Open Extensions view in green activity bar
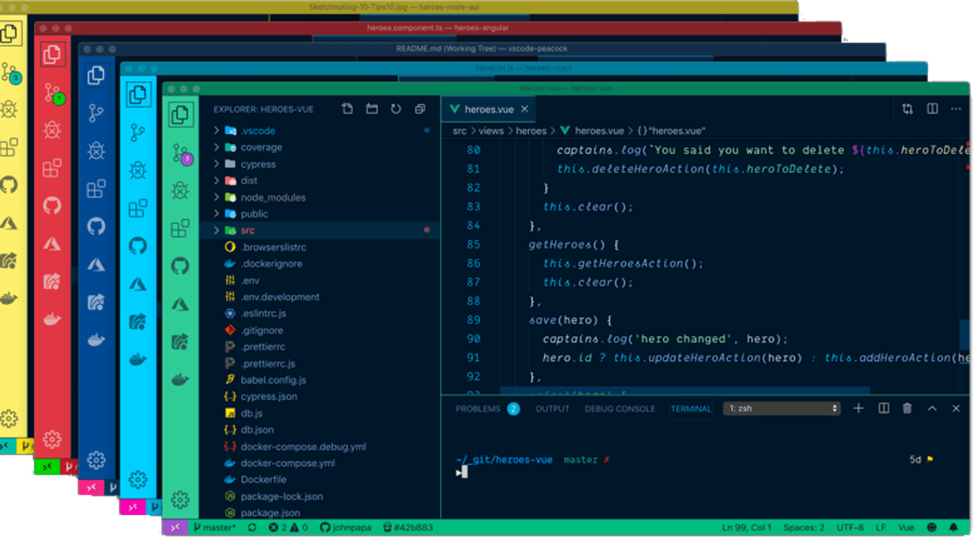Image resolution: width=980 pixels, height=551 pixels. pos(180,229)
